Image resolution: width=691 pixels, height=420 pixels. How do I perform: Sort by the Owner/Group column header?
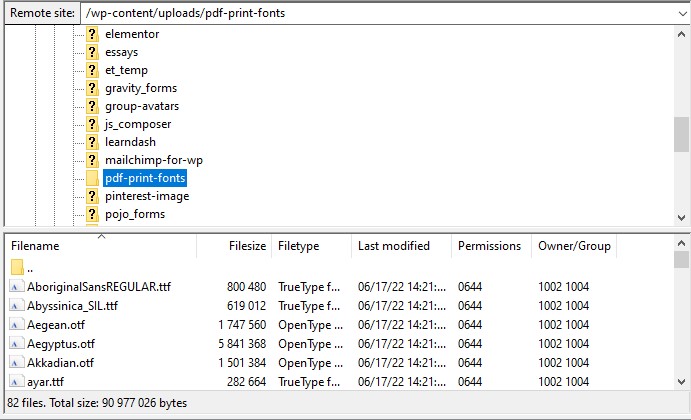pos(574,246)
